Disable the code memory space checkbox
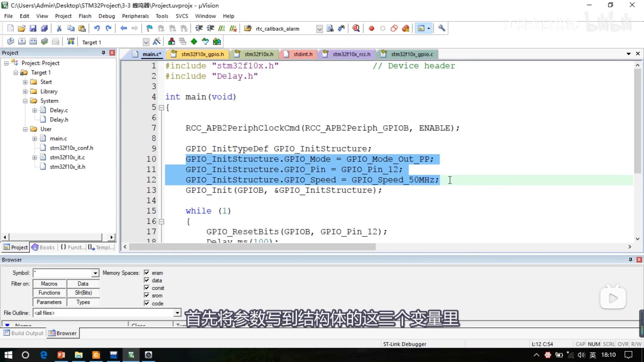Viewport: 644px width, 362px height. 147,303
